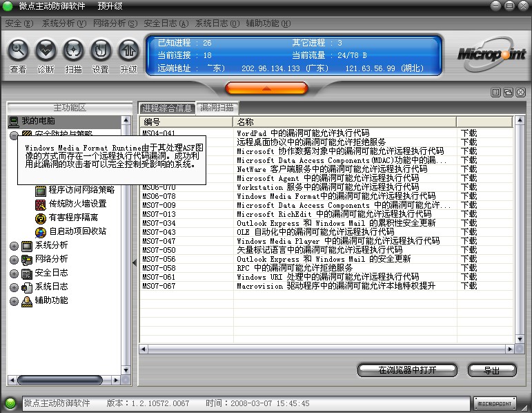Collapse sidebar with the left splitter arrow
This screenshot has width=532, height=413.
point(135,262)
